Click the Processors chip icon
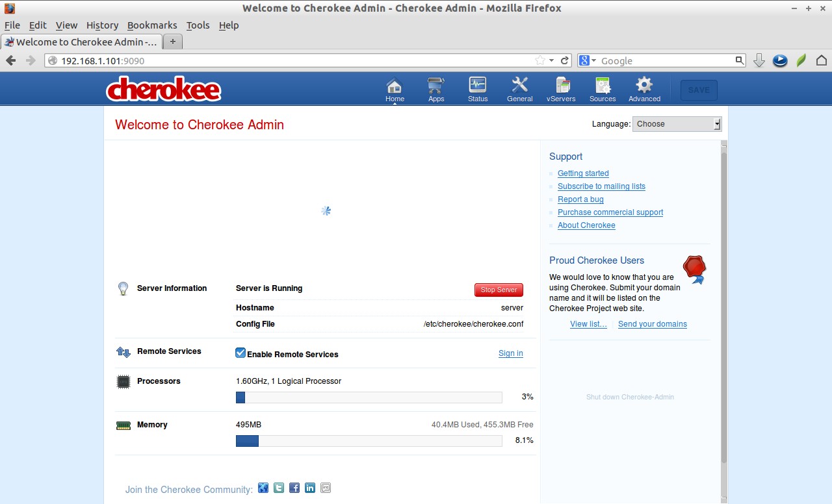 123,382
